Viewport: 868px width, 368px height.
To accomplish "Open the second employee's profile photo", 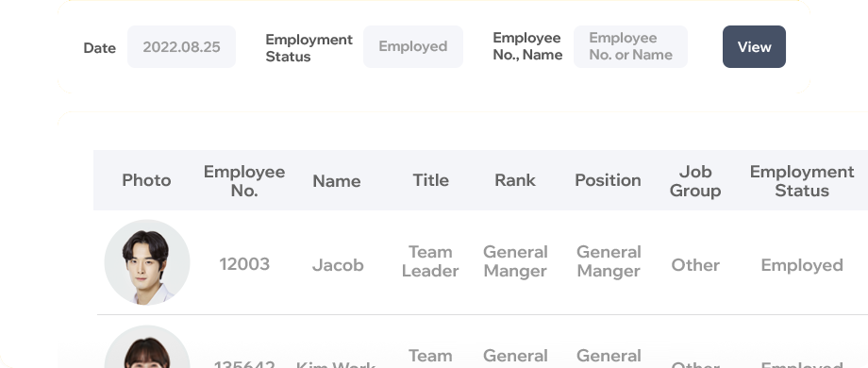I will (147, 347).
